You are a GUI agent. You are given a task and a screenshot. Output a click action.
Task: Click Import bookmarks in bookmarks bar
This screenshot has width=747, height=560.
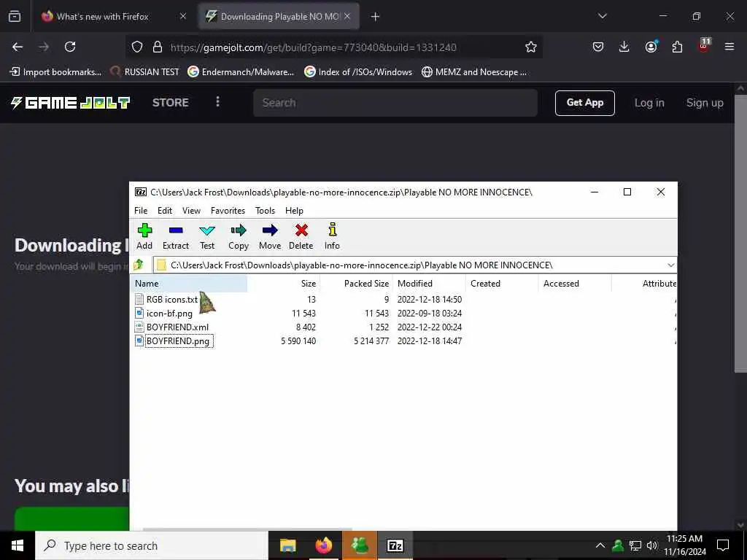(55, 72)
